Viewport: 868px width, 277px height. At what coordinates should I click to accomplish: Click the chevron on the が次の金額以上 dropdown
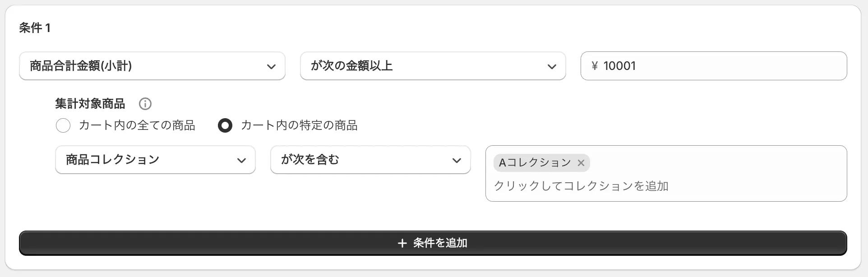coord(552,66)
